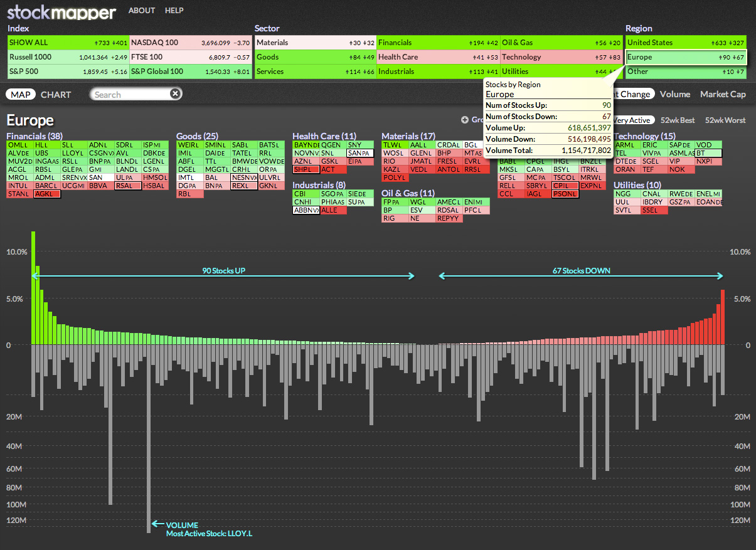Select the GSK L stock tile

(x=333, y=161)
